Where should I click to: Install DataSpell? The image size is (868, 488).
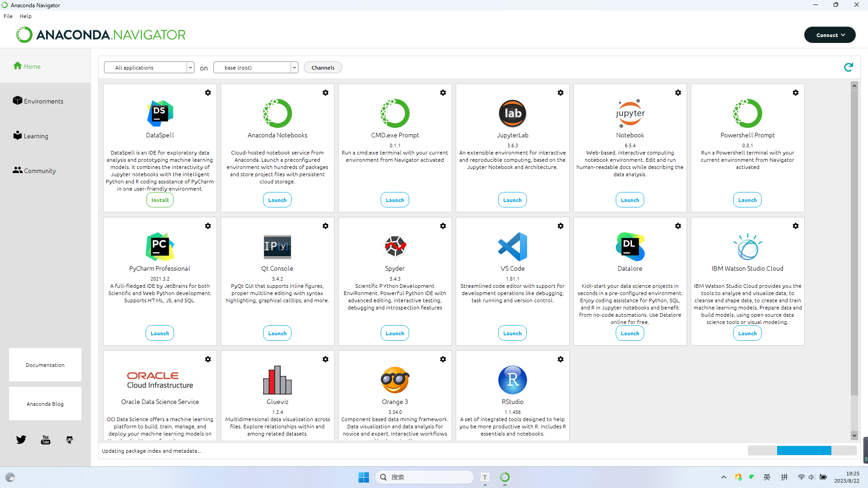coord(160,200)
